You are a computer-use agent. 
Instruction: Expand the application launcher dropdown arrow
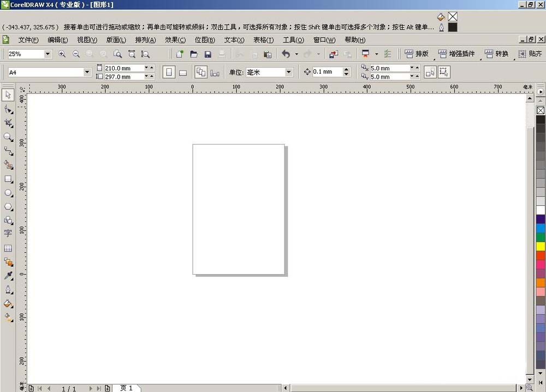376,54
